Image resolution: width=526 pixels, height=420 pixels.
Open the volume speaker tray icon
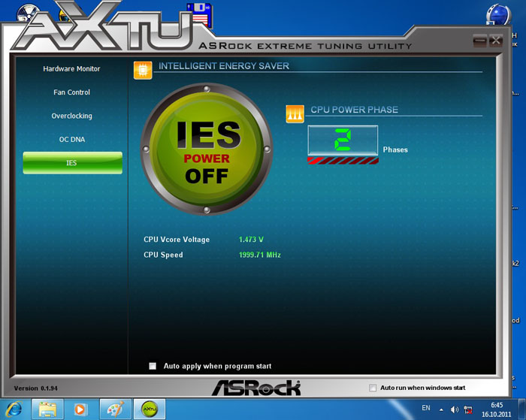pyautogui.click(x=454, y=409)
